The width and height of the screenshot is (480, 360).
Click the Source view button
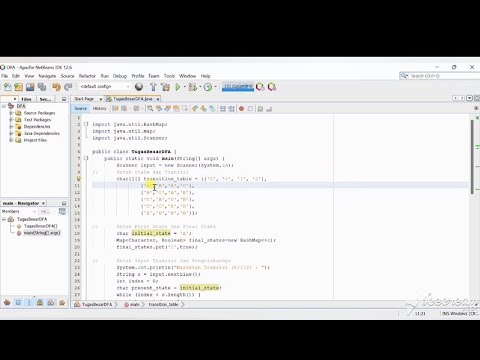coord(80,108)
